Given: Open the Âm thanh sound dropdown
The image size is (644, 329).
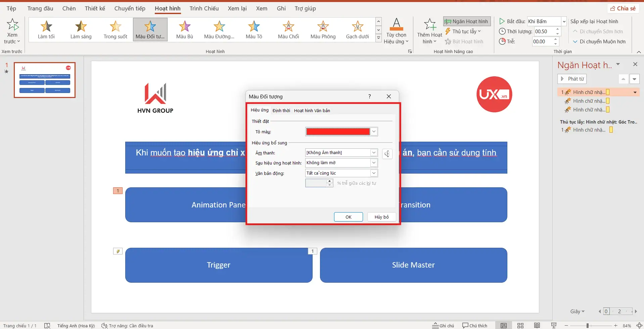Looking at the screenshot, I should coord(374,153).
